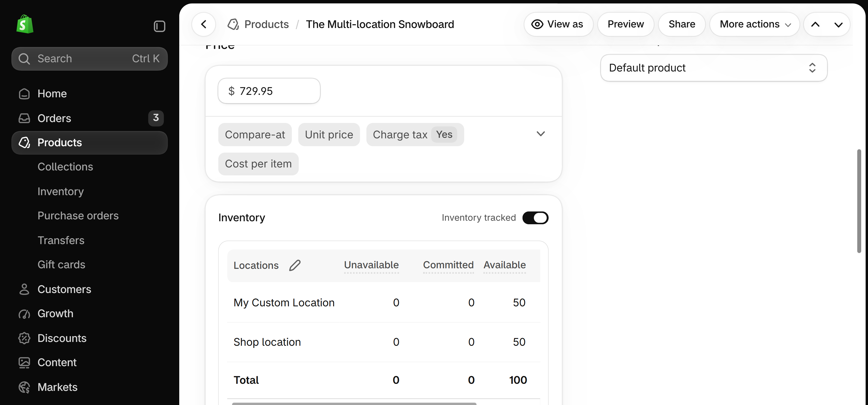The image size is (868, 405).
Task: Click the search magnifier icon
Action: point(24,59)
